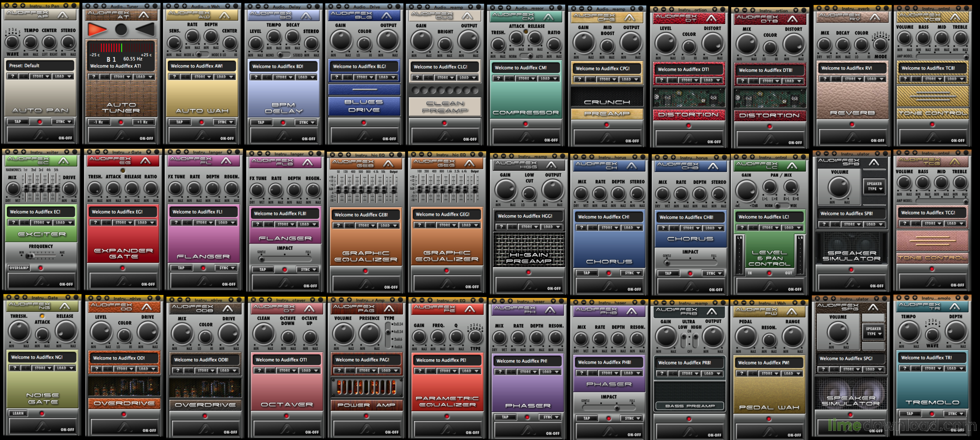
Task: Click the +1 Hz button in Auto Tuner
Action: (x=143, y=122)
